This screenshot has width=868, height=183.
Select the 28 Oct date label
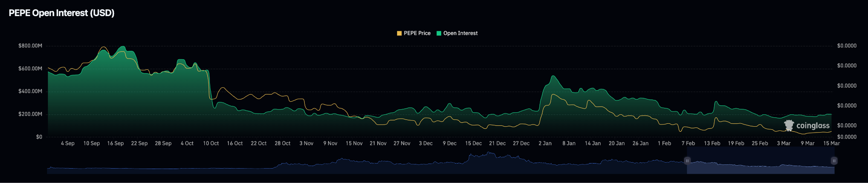[x=283, y=143]
